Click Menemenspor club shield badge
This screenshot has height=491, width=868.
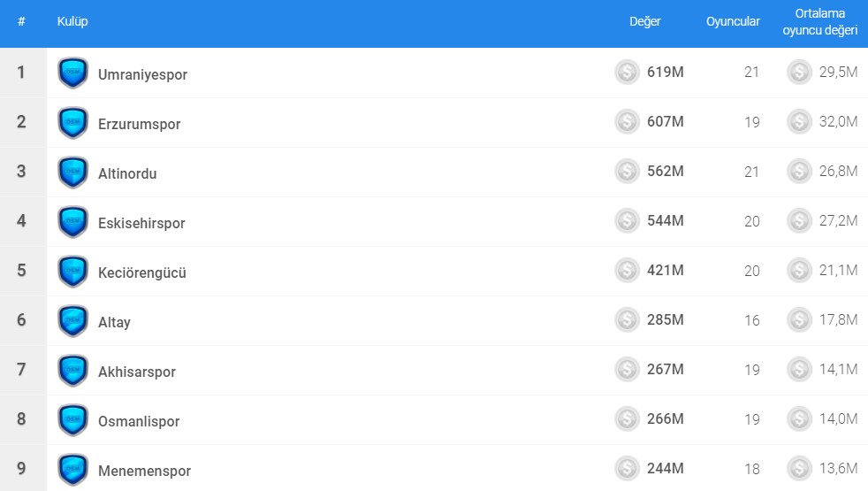[x=72, y=470]
